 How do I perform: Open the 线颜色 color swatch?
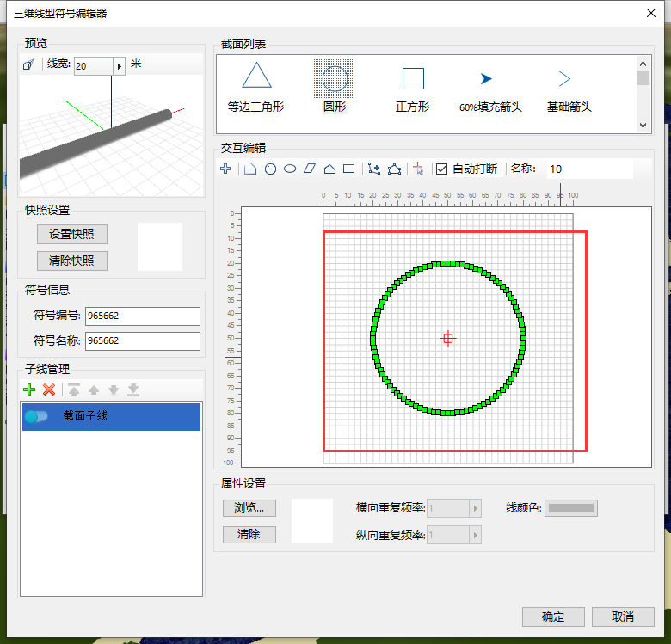(571, 508)
